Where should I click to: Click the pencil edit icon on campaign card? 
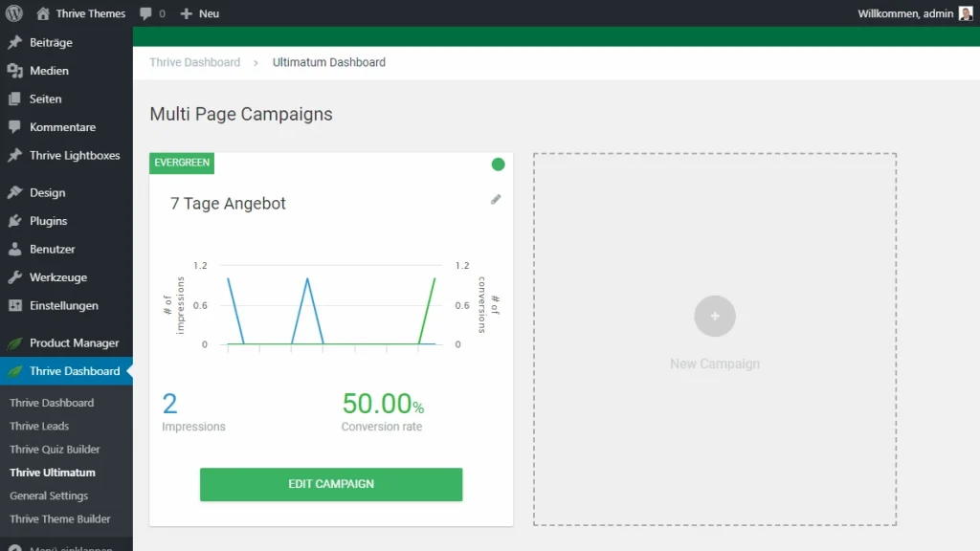(496, 199)
